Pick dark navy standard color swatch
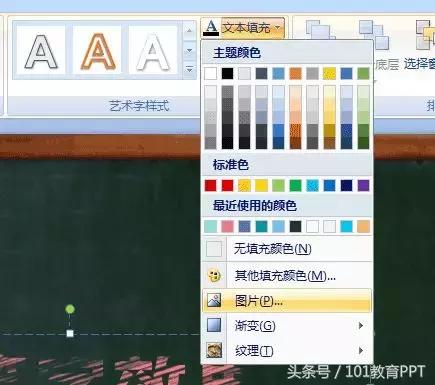435x385 pixels. coord(346,186)
